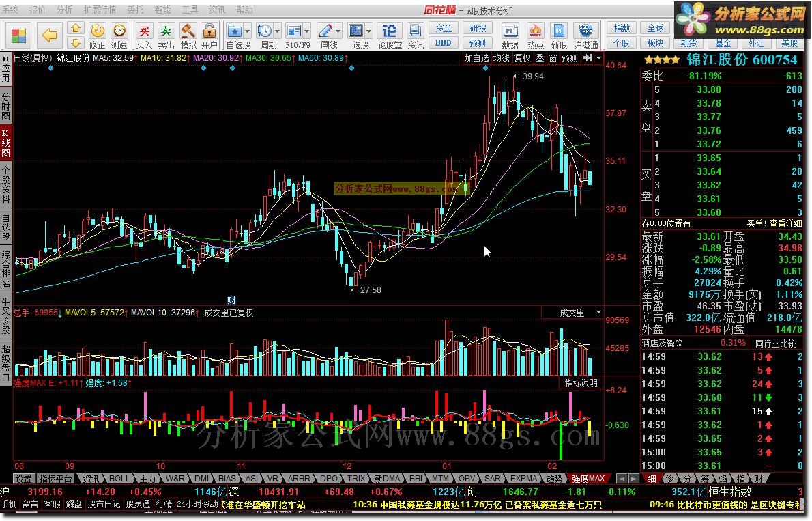Open the 选股 stock picker icon
Image resolution: width=812 pixels, height=521 pixels.
point(356,31)
